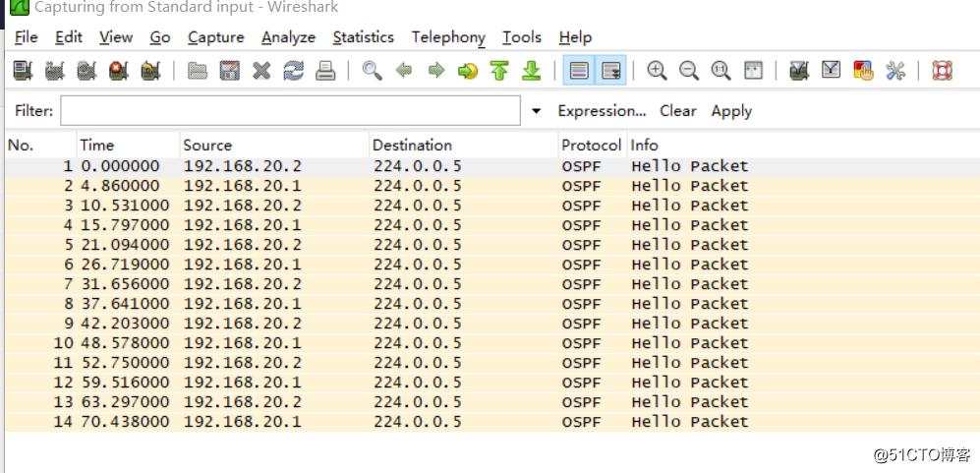This screenshot has width=980, height=473.
Task: Click the display filter input field
Action: pyautogui.click(x=291, y=111)
